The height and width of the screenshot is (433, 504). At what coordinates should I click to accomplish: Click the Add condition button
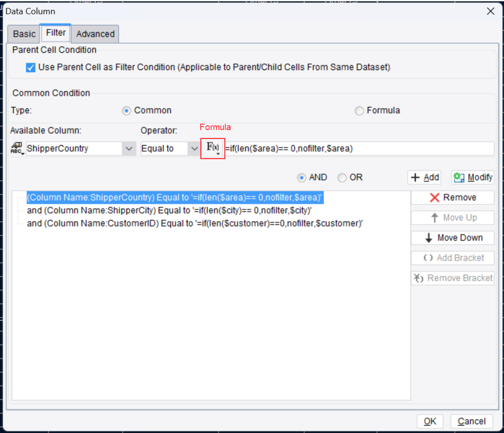(424, 177)
